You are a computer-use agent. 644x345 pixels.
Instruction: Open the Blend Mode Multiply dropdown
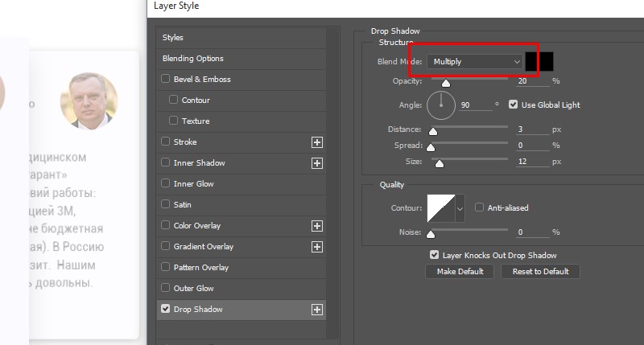pyautogui.click(x=475, y=62)
